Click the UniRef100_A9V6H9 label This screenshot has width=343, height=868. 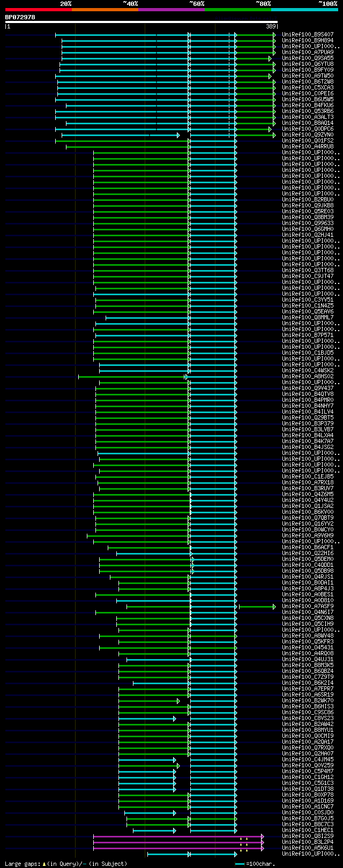[x=308, y=535]
